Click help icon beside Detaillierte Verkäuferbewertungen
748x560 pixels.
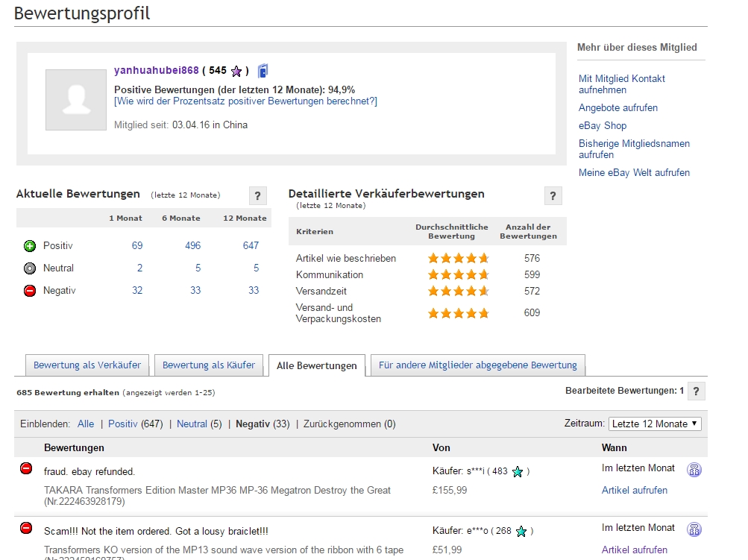tap(553, 196)
